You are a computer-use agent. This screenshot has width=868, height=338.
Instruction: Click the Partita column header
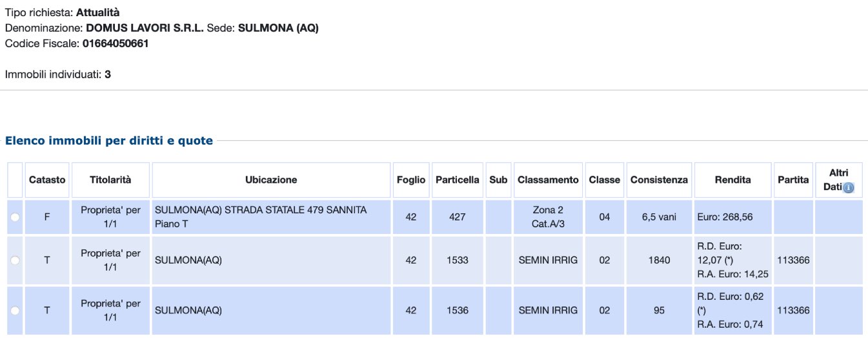coord(793,180)
